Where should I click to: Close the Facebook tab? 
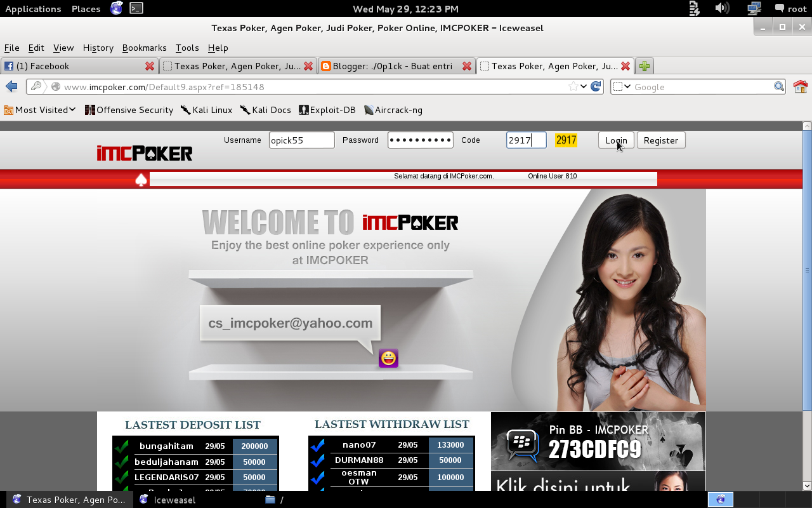pos(150,66)
